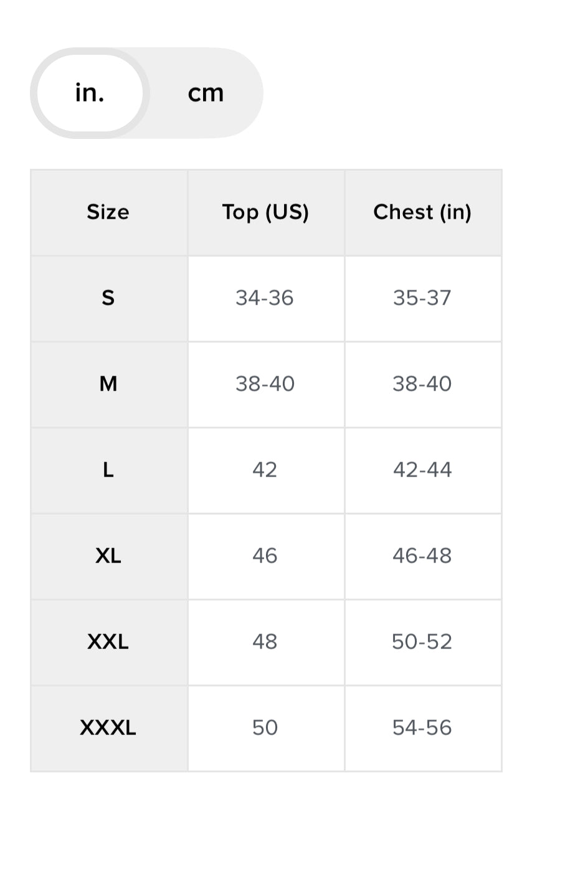Click the 50-52 chest measurement cell

pyautogui.click(x=422, y=642)
